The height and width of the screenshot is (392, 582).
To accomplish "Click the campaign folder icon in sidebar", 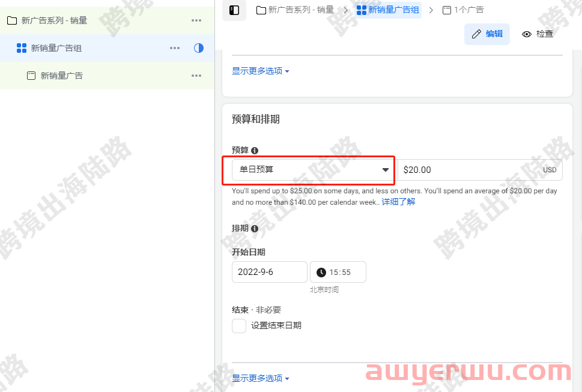I will (x=12, y=20).
